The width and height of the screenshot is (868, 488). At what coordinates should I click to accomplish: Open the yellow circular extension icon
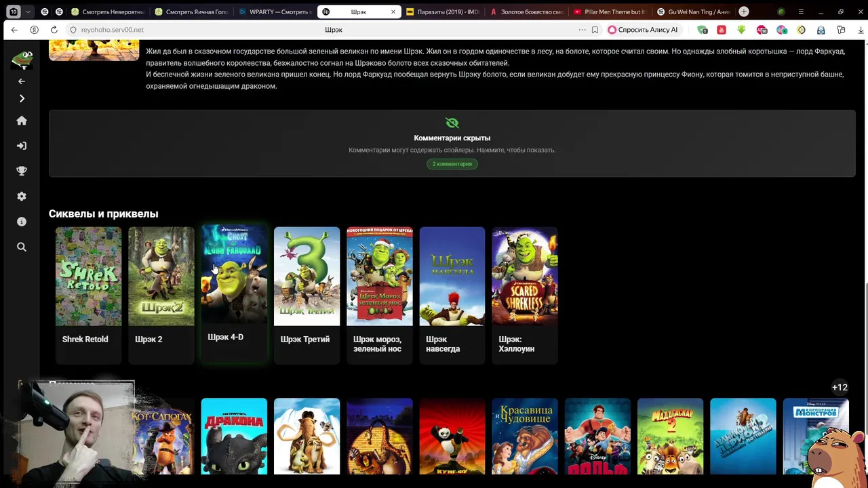click(x=802, y=30)
